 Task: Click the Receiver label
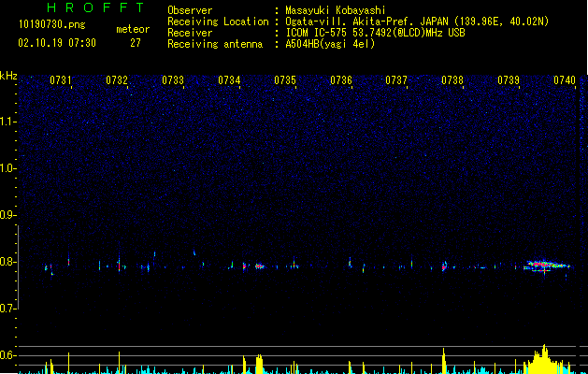[190, 33]
